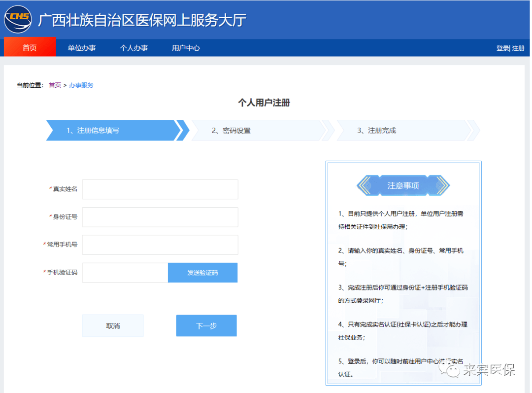The image size is (532, 393).
Task: Click the 发送验证码 button
Action: pos(202,272)
